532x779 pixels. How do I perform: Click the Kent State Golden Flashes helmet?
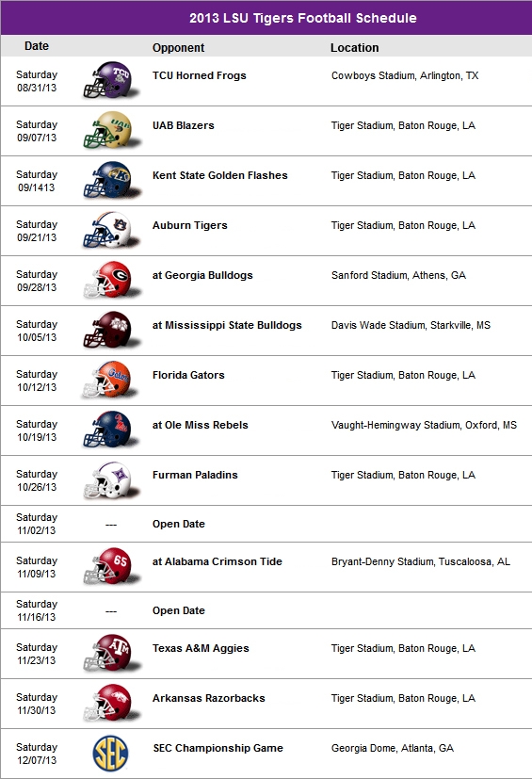click(110, 180)
